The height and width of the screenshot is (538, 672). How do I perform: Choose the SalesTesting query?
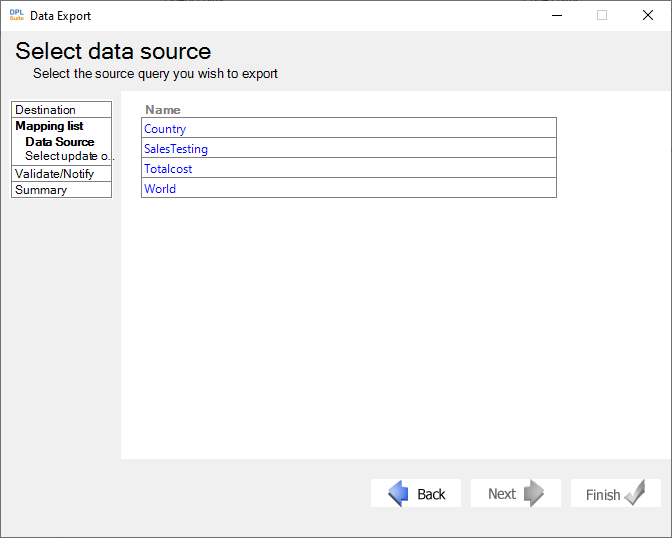(x=349, y=148)
